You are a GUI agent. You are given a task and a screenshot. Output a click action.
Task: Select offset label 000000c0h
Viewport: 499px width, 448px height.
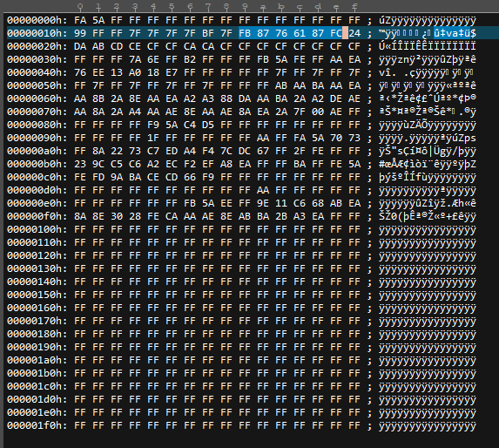pos(37,177)
